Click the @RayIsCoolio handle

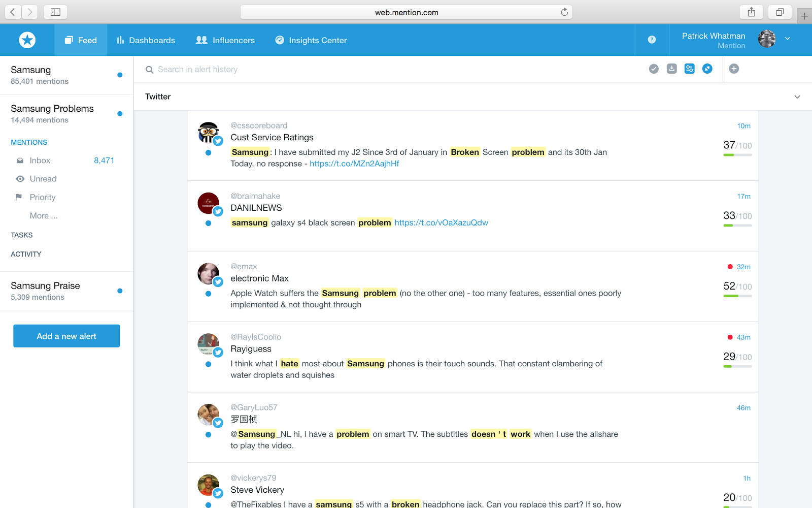pos(256,337)
